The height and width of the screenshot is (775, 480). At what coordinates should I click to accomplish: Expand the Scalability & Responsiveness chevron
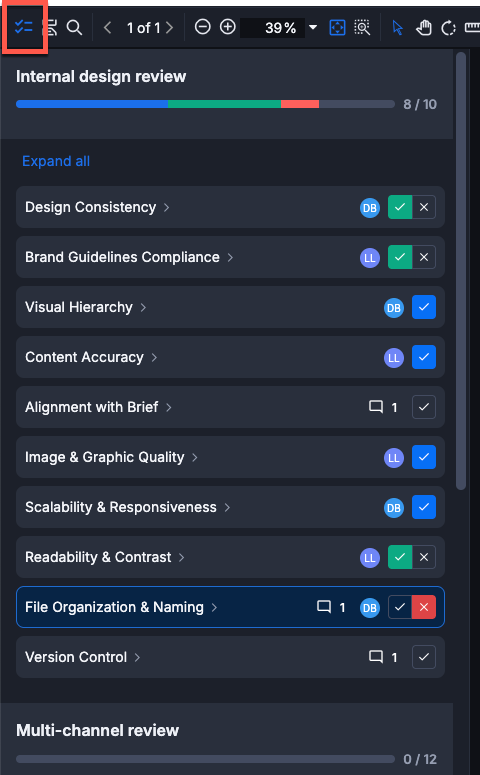click(227, 507)
